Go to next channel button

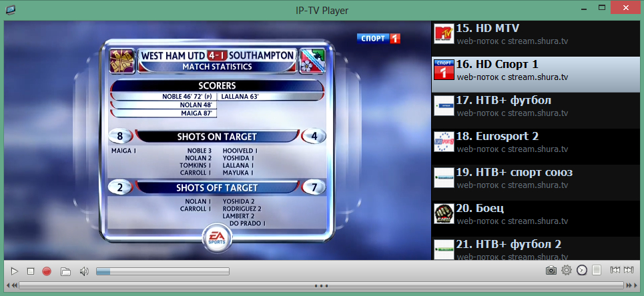point(629,270)
